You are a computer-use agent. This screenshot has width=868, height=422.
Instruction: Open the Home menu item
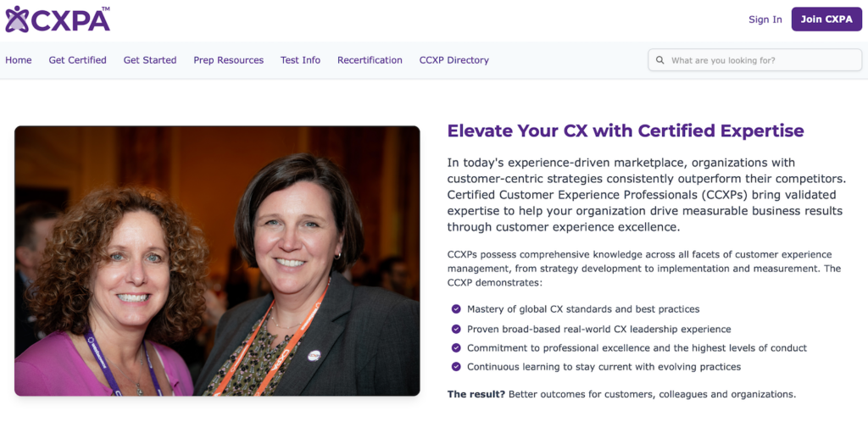click(19, 60)
